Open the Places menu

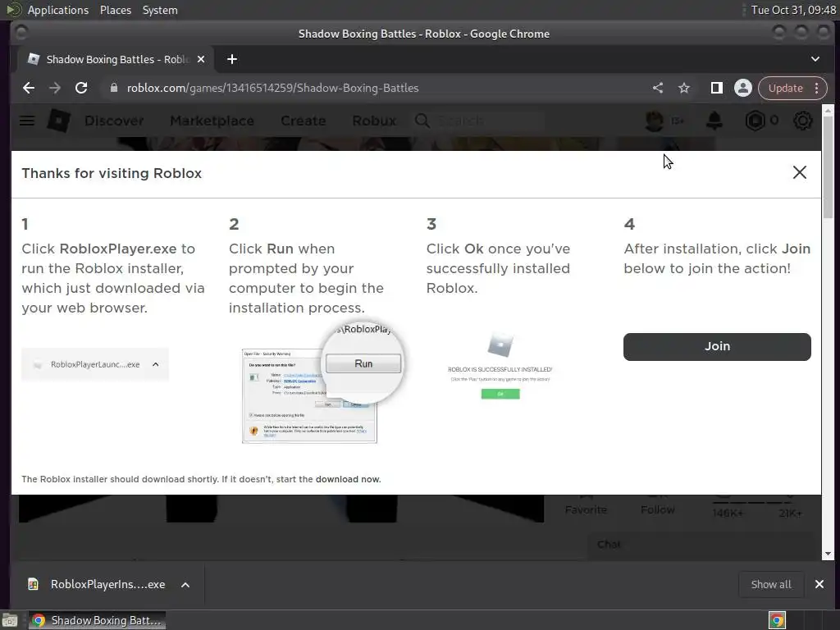click(x=115, y=10)
